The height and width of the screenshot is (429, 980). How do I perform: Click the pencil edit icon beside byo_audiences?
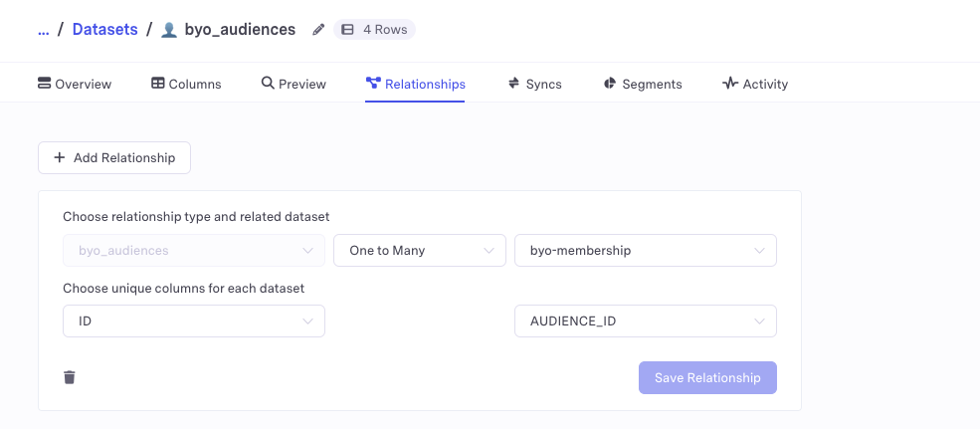click(x=318, y=30)
